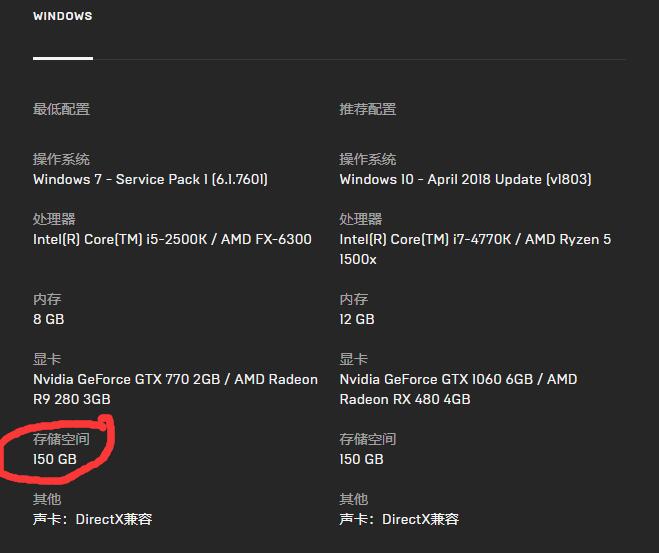Switch to the WINDOWS tab

[x=62, y=17]
